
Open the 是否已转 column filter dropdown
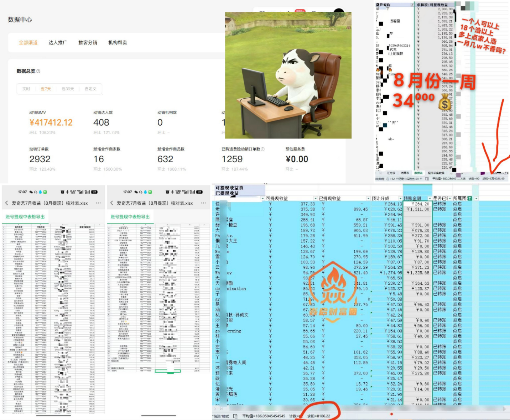tap(450, 198)
